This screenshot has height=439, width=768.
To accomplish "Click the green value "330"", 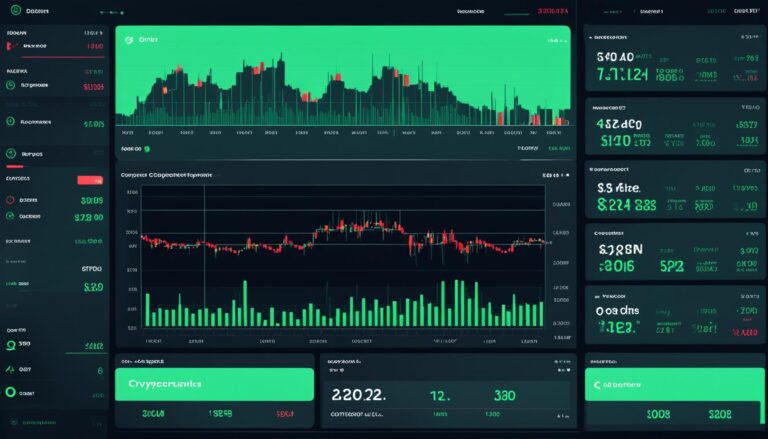I will tap(504, 395).
